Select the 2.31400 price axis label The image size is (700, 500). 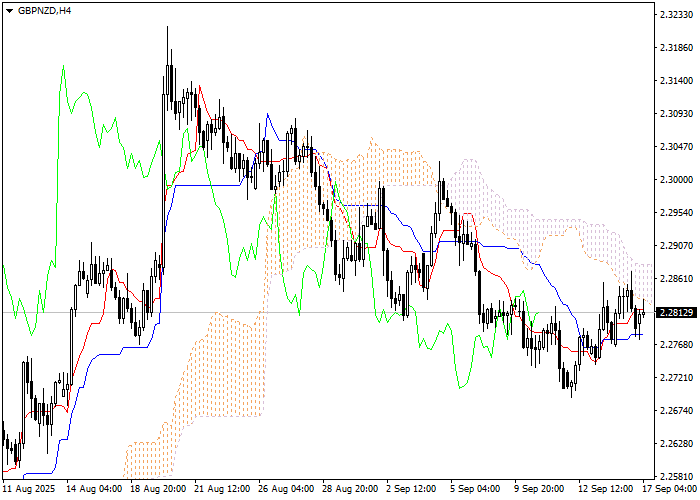(677, 81)
